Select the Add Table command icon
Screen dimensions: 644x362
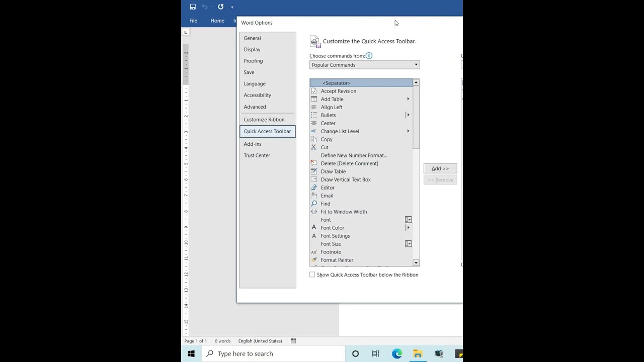314,99
